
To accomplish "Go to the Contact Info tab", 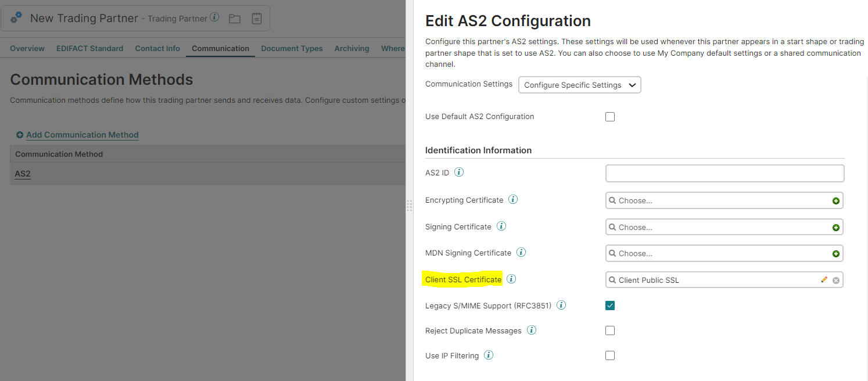I will click(x=157, y=48).
